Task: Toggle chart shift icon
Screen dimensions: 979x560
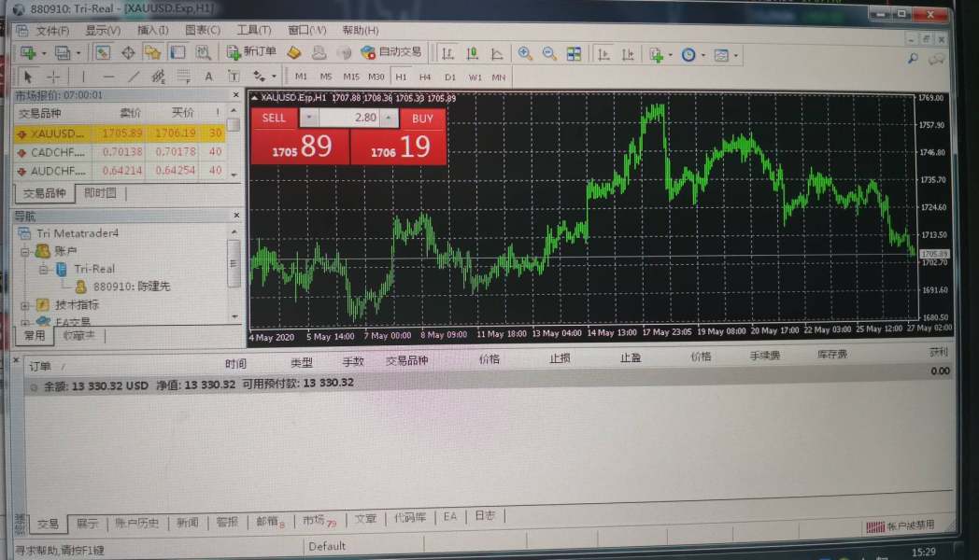Action: click(628, 55)
